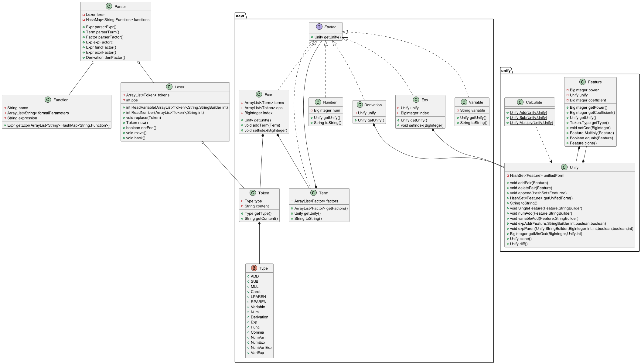Image resolution: width=641 pixels, height=364 pixels.
Task: Select 'void deletePair(Feature)' method in Unify
Action: pyautogui.click(x=531, y=188)
